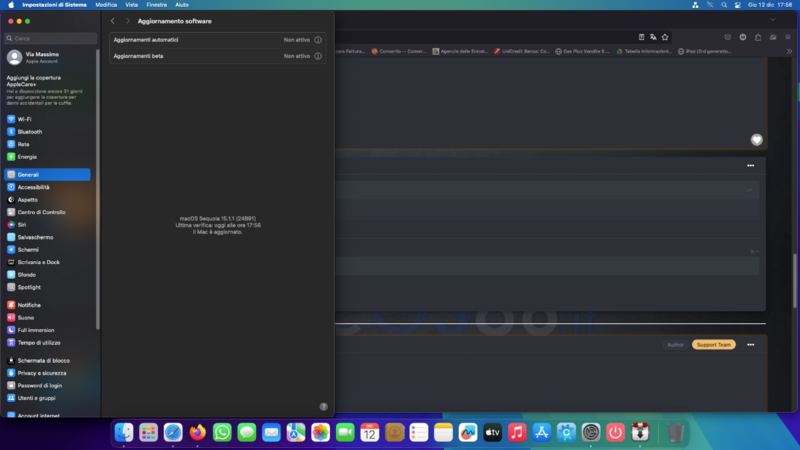
Task: Select Notifiche in the settings sidebar
Action: tap(29, 305)
